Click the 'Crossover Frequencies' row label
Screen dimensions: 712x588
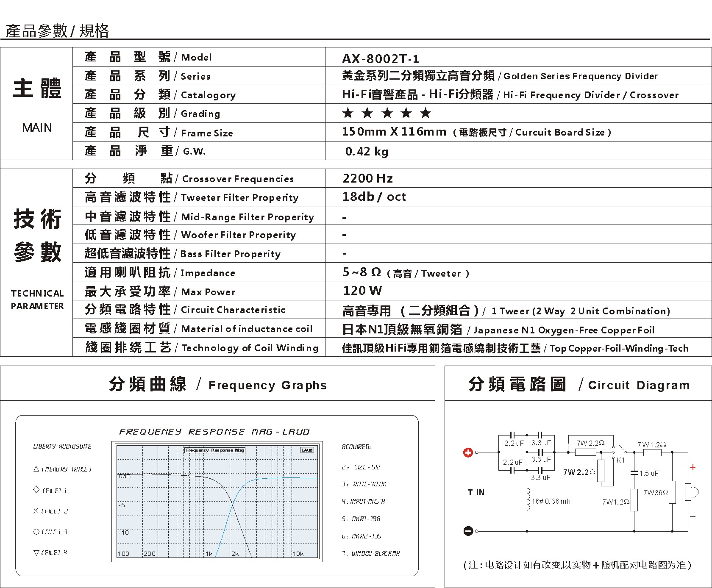(x=238, y=179)
